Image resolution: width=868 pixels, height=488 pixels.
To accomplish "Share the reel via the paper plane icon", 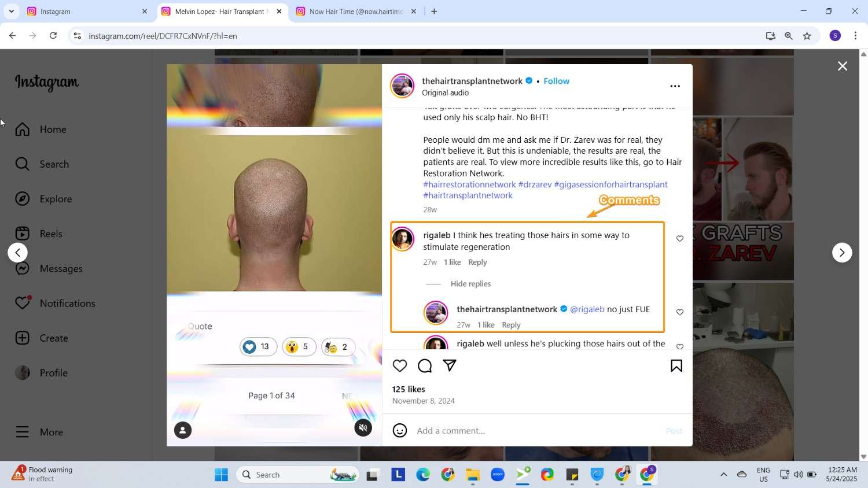I will (450, 365).
